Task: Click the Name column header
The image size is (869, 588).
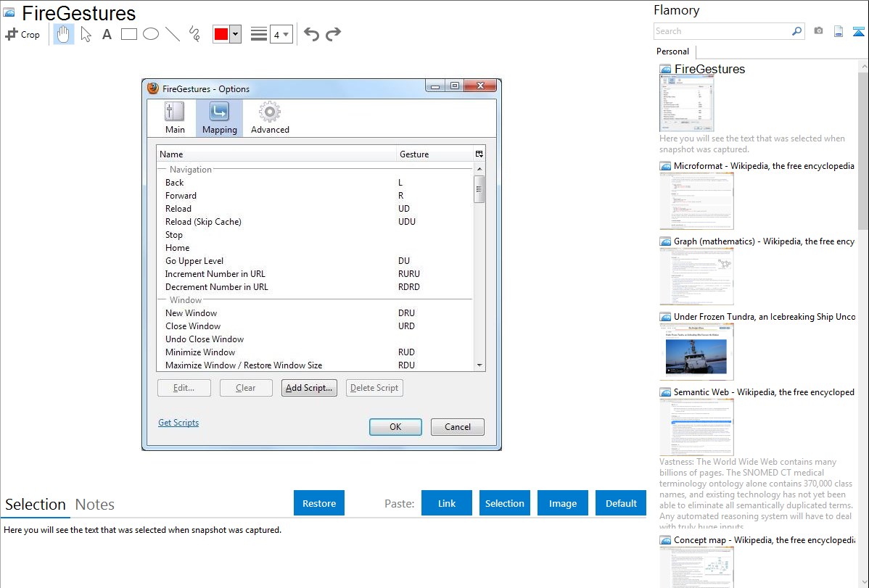Action: point(276,154)
